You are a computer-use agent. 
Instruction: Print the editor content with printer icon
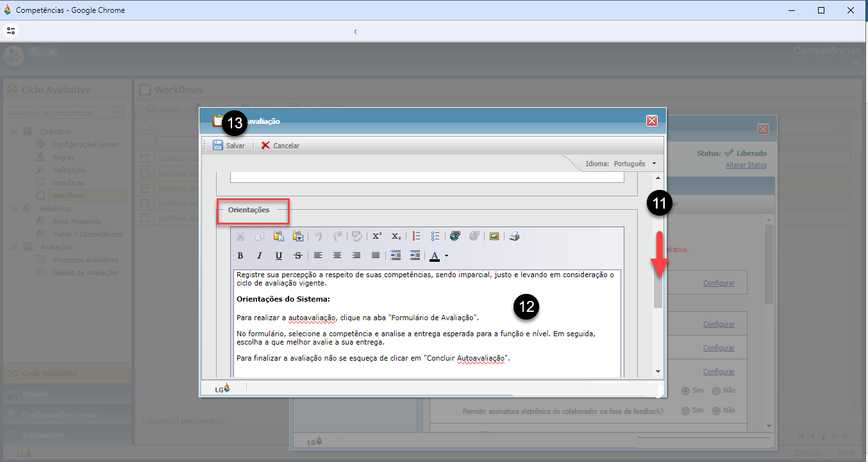click(514, 236)
